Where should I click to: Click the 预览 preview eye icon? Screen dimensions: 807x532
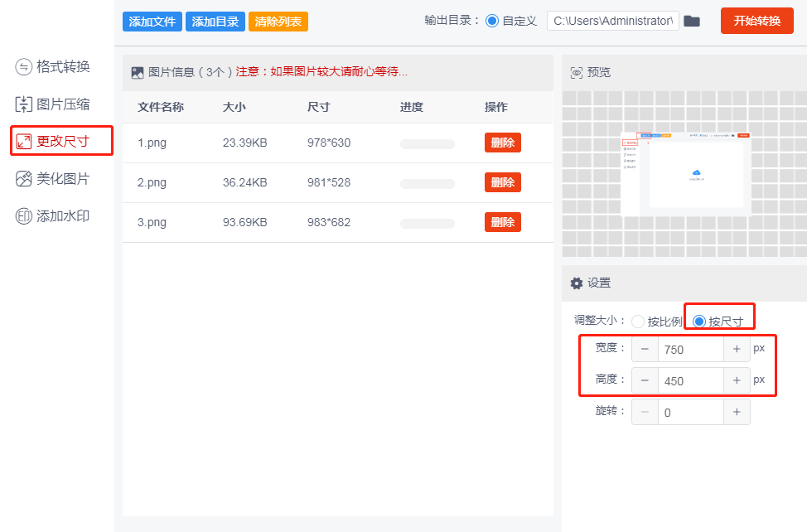point(577,73)
